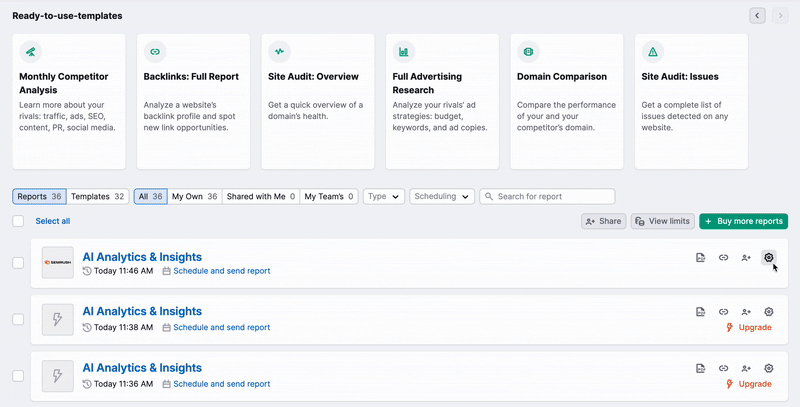Click the Backlinks: Full Report link icon

point(155,51)
